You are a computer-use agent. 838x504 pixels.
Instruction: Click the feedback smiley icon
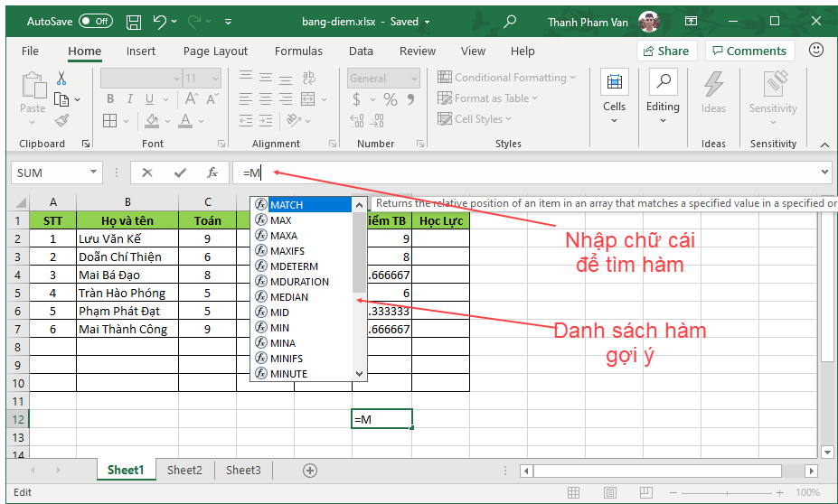tap(816, 51)
